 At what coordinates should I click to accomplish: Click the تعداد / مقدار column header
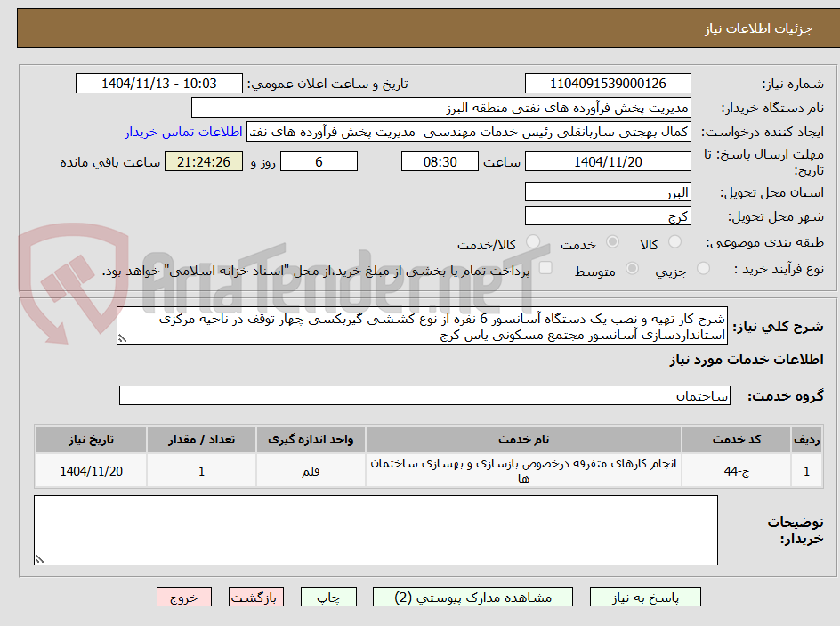(201, 440)
